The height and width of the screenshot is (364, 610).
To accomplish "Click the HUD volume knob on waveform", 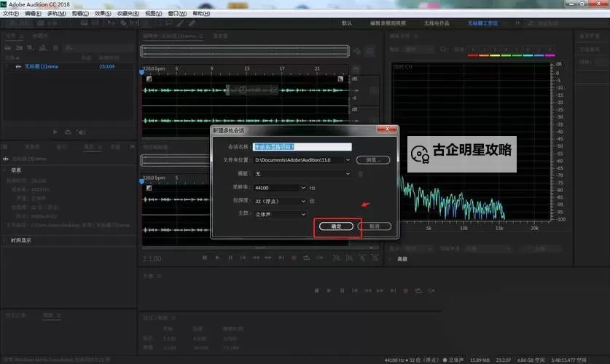I will [243, 90].
